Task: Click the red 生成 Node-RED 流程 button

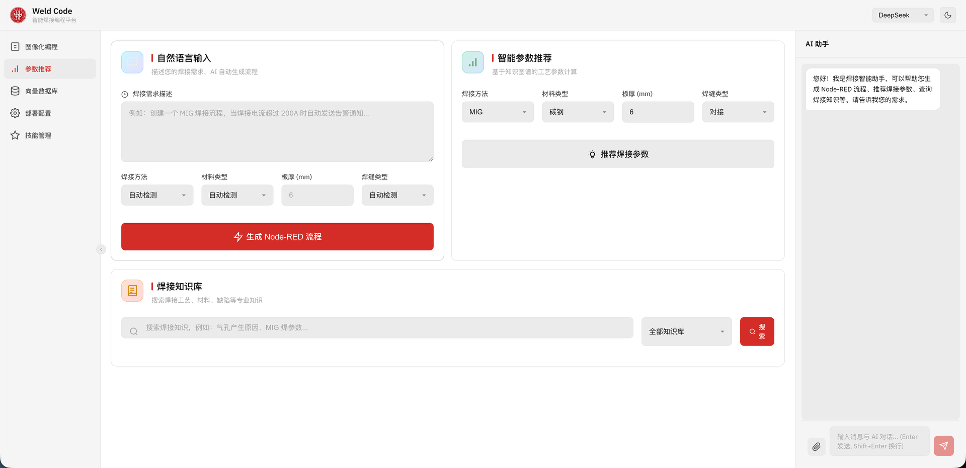Action: (277, 237)
